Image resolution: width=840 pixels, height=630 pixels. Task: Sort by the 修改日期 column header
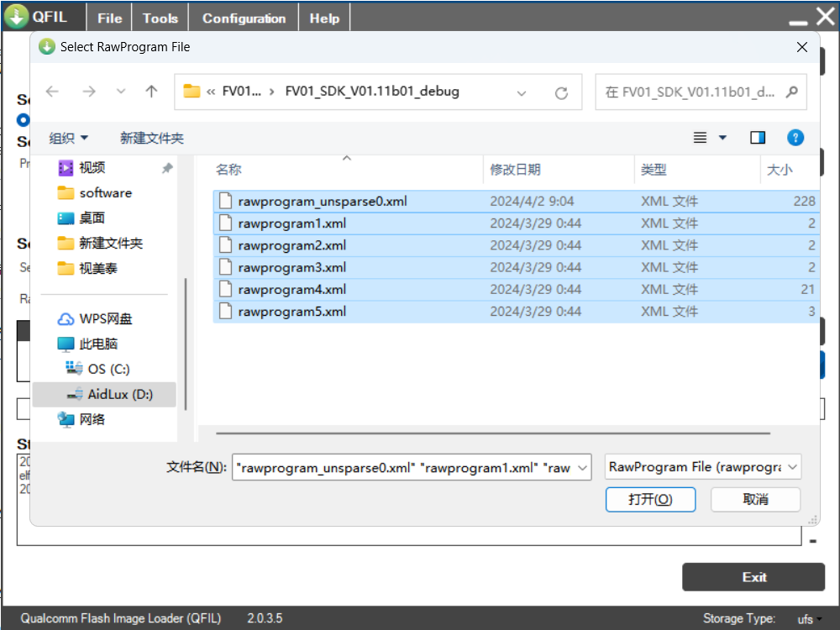click(x=515, y=170)
